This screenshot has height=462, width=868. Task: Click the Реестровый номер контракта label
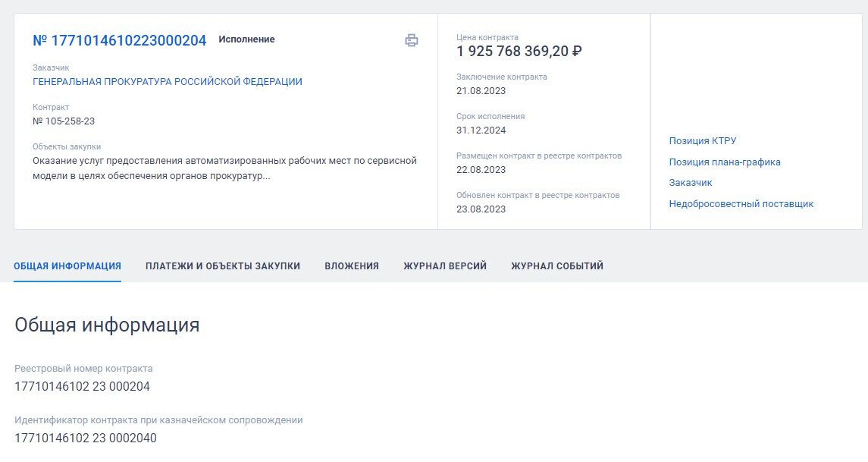point(83,369)
